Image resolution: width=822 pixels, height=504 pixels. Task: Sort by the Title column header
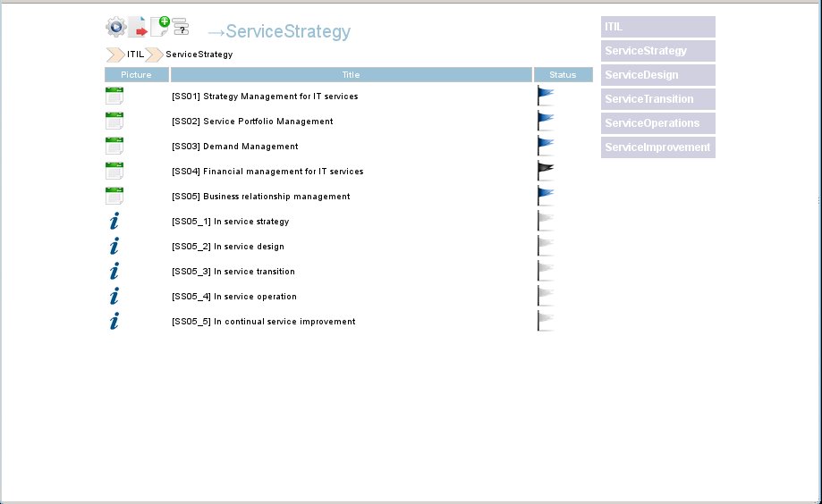click(x=352, y=75)
